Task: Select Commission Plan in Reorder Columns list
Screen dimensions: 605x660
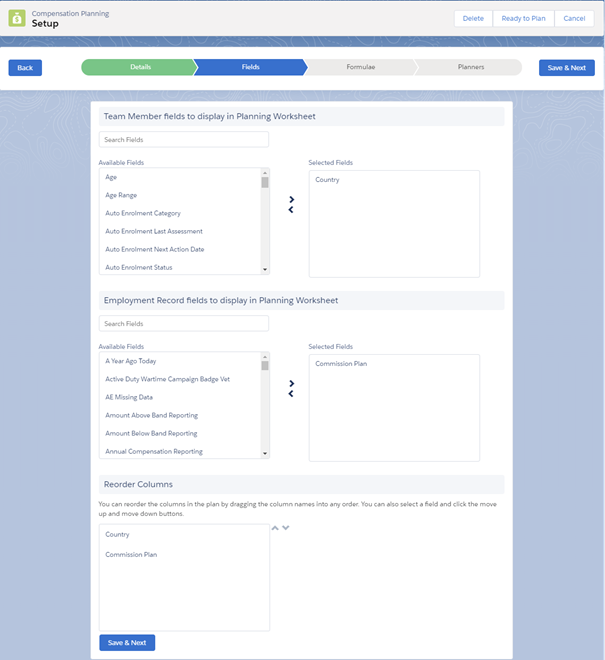Action: pos(131,554)
